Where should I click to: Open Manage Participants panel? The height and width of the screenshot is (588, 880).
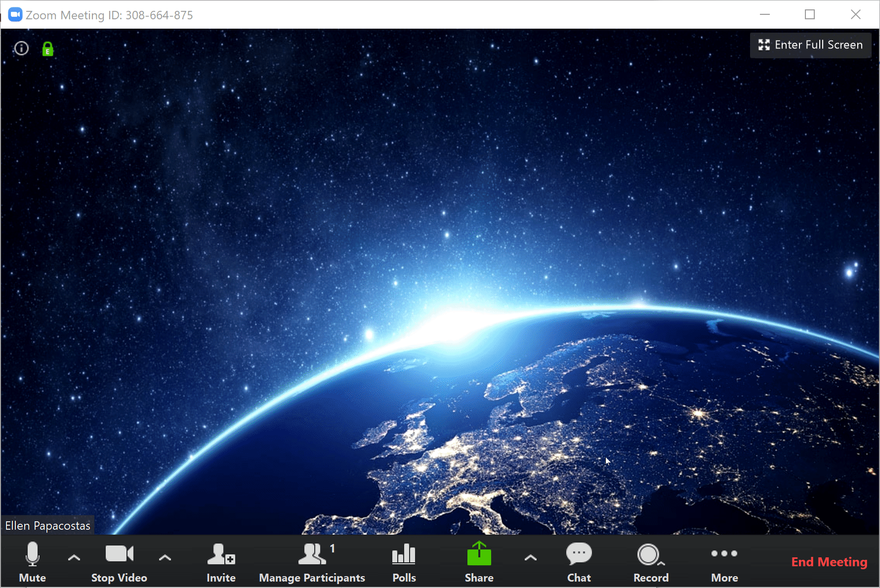pos(312,562)
